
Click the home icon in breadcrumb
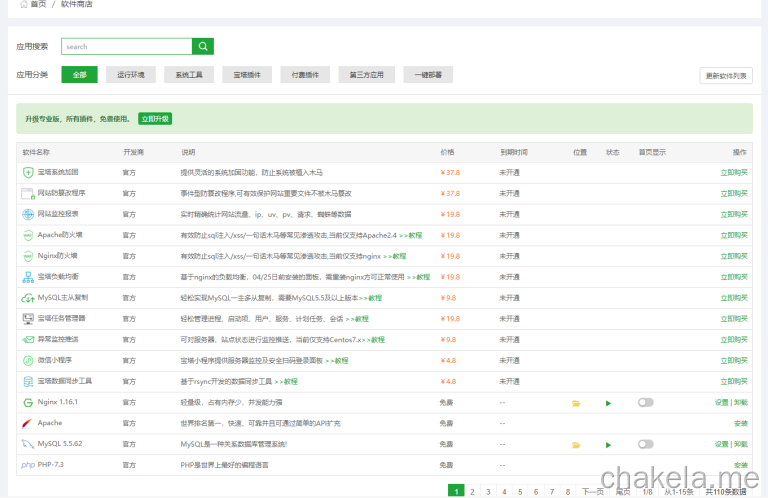[x=24, y=4]
